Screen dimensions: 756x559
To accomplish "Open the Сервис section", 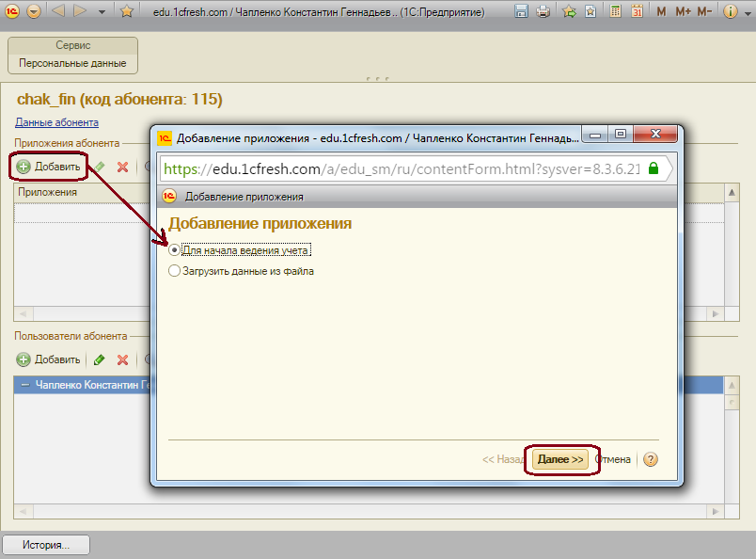I will coord(72,45).
